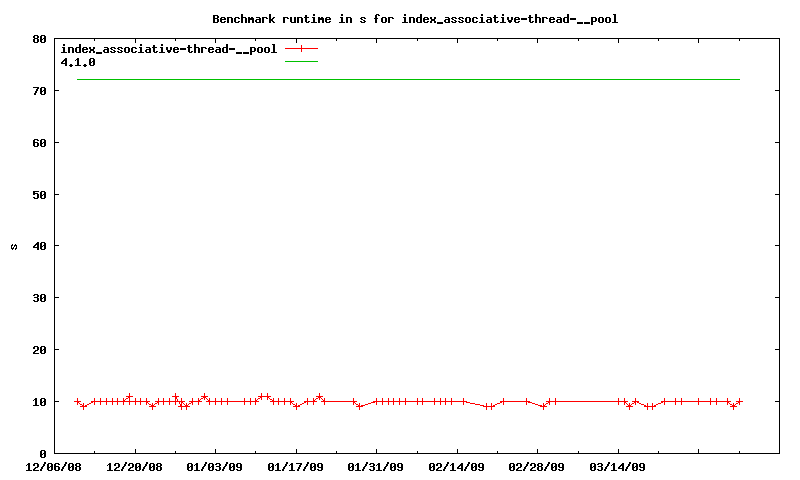Select the 12/20/08 x-axis date label
This screenshot has width=800, height=480.
coord(134,466)
